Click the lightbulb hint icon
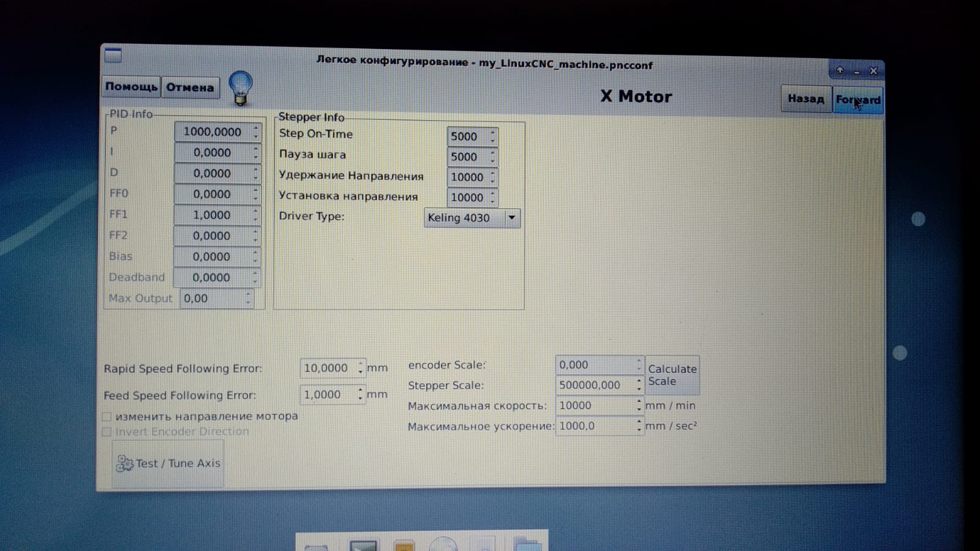This screenshot has height=551, width=980. pyautogui.click(x=240, y=88)
